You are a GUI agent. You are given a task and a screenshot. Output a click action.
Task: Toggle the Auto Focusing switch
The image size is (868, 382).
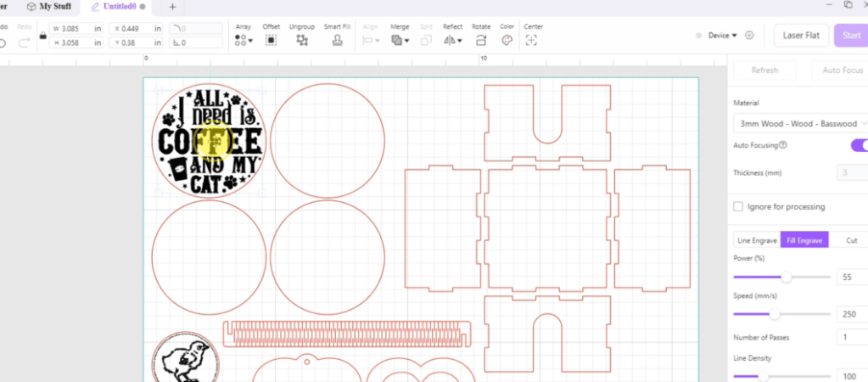click(859, 145)
